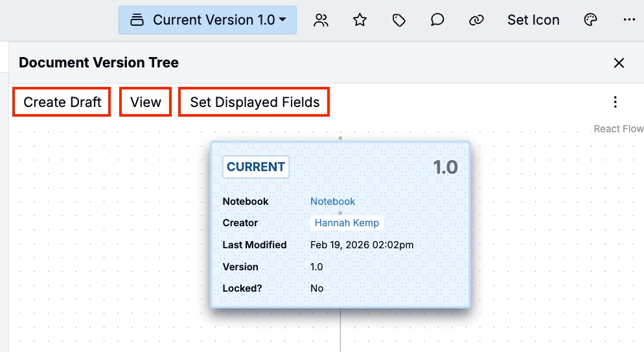
Task: Click the top connector handle of node
Action: [x=340, y=138]
